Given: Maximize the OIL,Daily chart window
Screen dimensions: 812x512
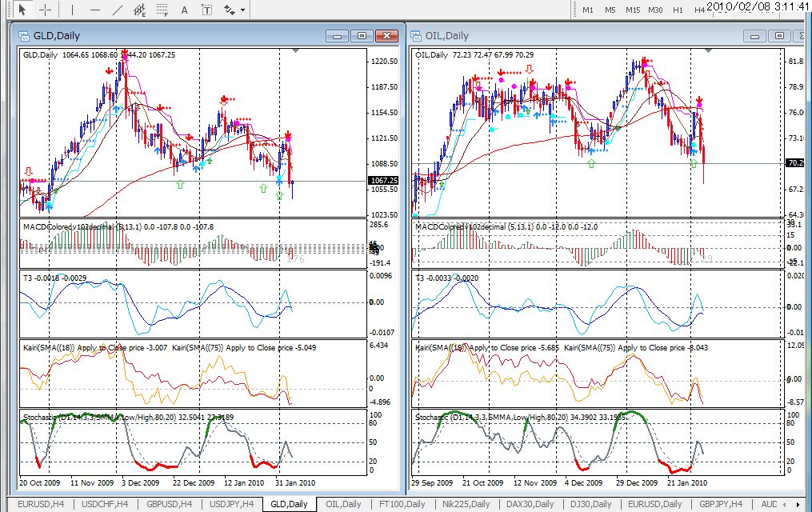Looking at the screenshot, I should pos(779,36).
